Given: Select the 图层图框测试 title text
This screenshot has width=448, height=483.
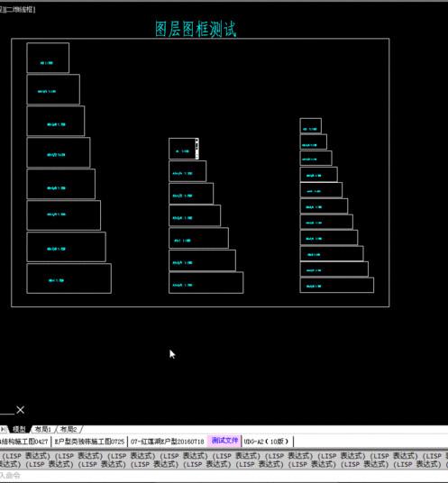Looking at the screenshot, I should (196, 29).
